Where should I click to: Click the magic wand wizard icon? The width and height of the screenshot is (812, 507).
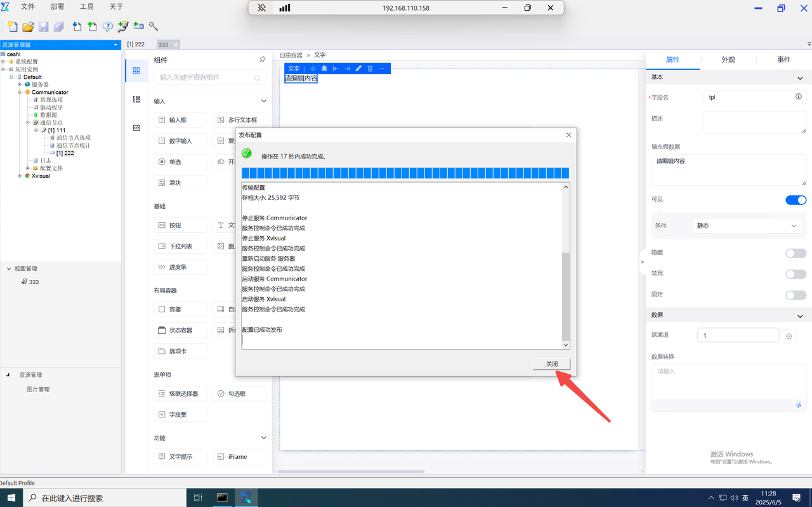154,27
